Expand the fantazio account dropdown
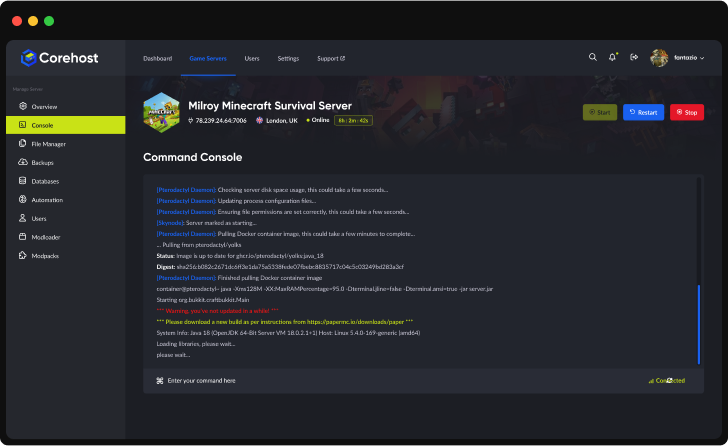The width and height of the screenshot is (728, 446). coord(689,58)
